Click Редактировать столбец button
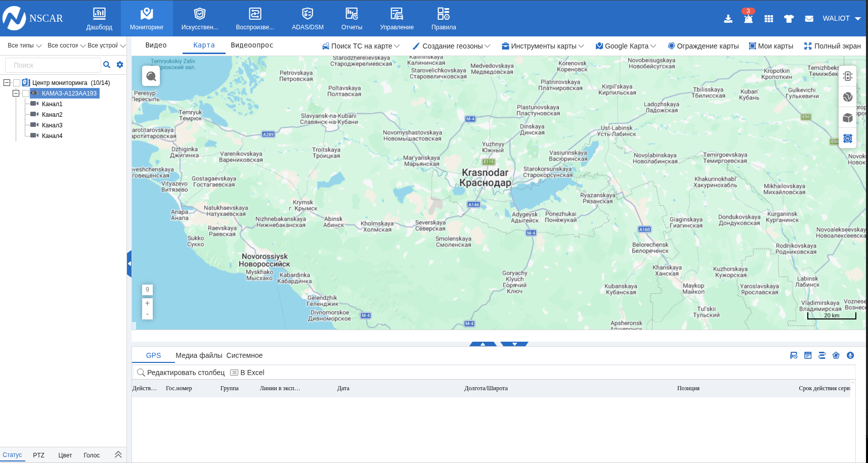This screenshot has width=868, height=463. pos(181,373)
